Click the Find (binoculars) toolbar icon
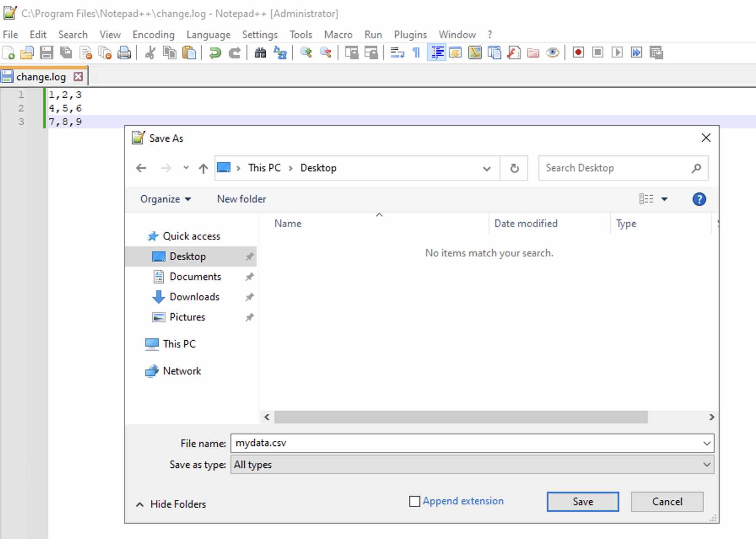 pos(260,53)
